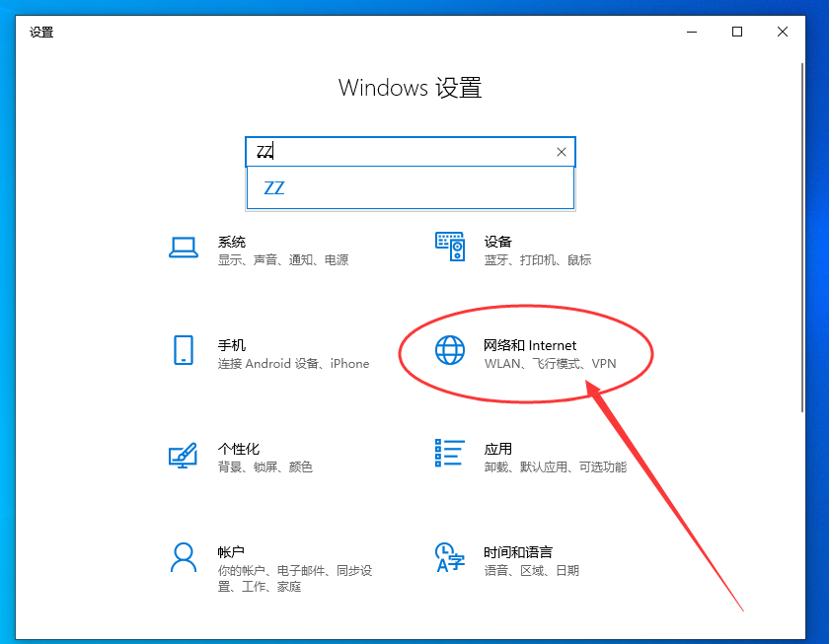Select the Accounts person icon
Viewport: 829px width, 644px height.
point(184,558)
